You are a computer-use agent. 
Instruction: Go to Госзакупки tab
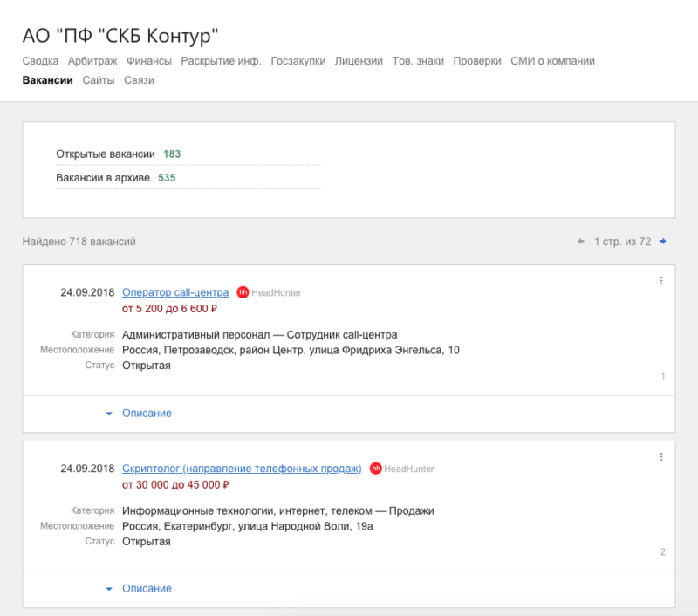298,61
